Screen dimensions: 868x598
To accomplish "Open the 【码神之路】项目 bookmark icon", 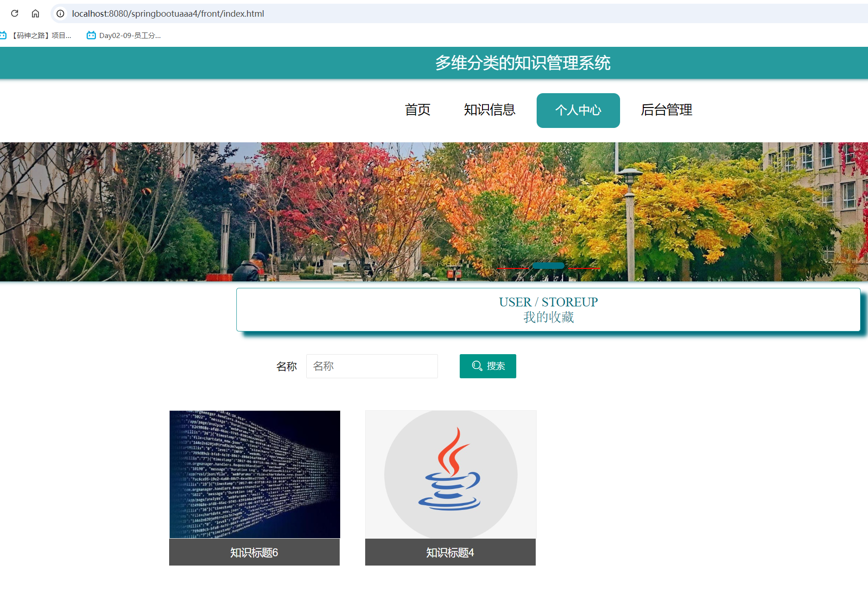I will click(4, 35).
